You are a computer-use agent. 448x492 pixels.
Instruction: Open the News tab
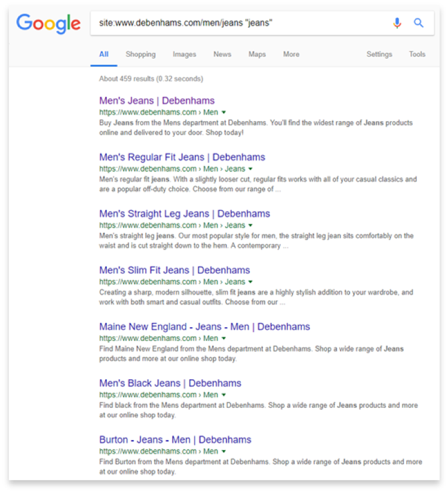tap(222, 54)
